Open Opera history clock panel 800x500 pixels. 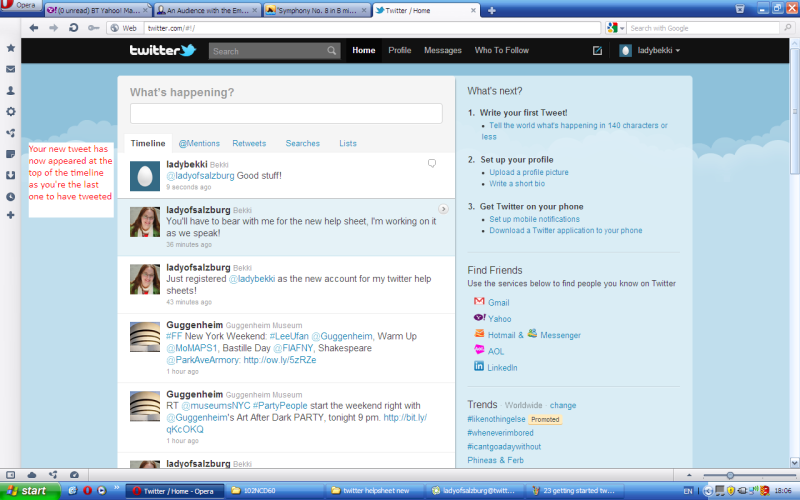click(x=10, y=196)
